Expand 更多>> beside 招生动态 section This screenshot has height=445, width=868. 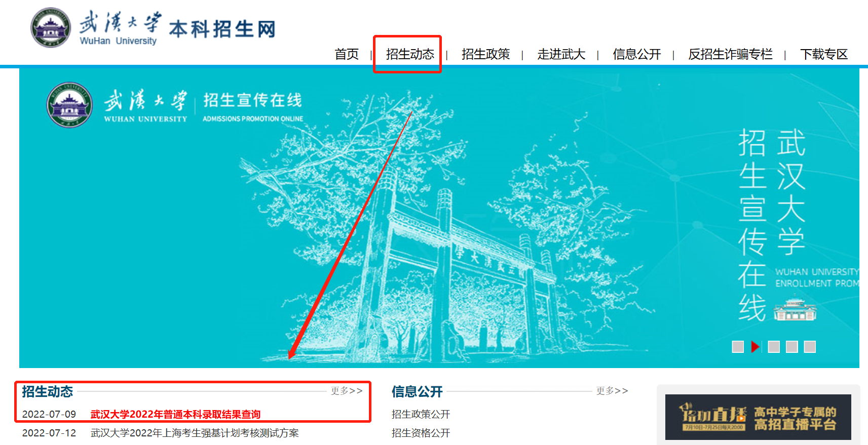[347, 391]
